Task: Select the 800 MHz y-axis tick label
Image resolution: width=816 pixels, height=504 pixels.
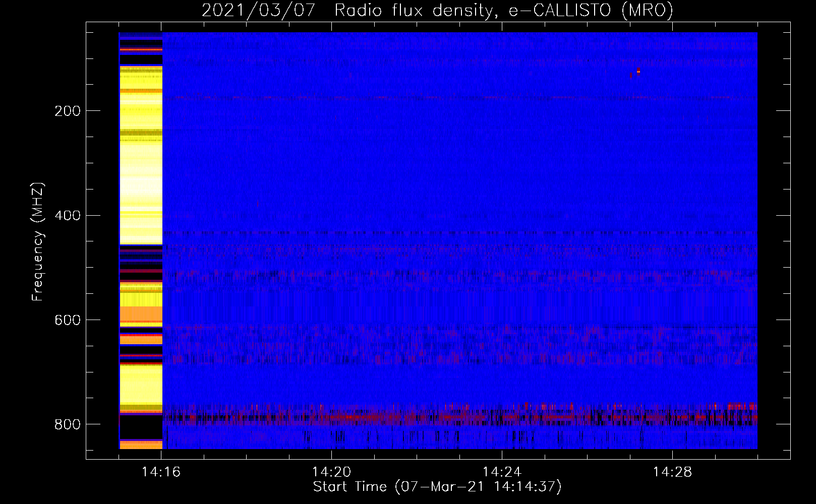Action: pos(68,425)
